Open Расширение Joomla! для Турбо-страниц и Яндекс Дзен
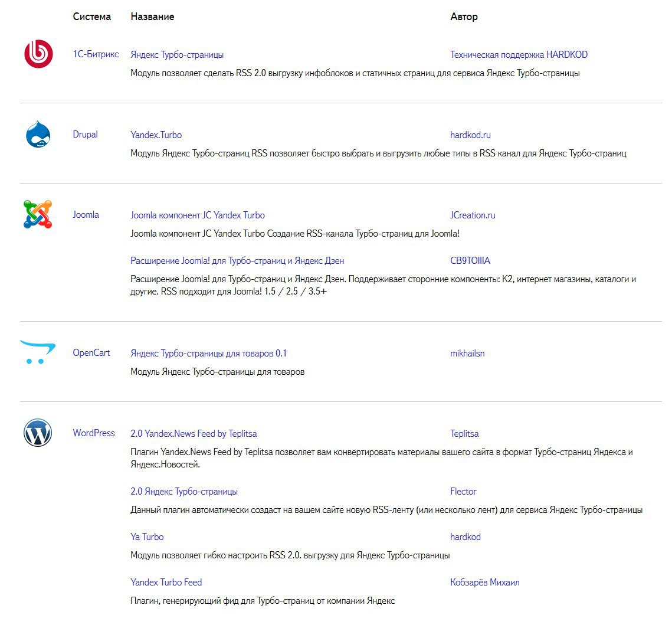Screen dimensions: 672x628 [237, 261]
